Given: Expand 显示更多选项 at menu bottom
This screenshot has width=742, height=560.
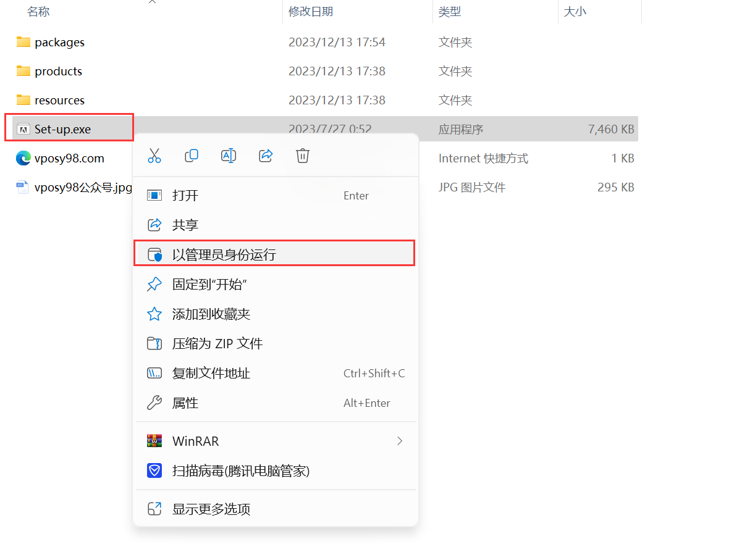Looking at the screenshot, I should 211,509.
